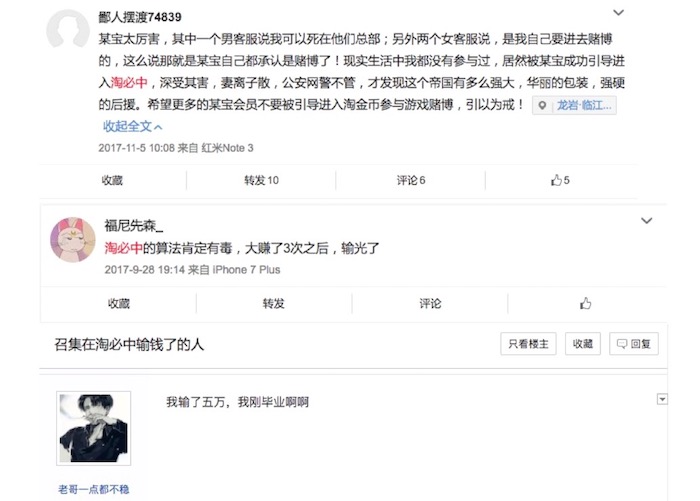Expand options chevron on 福尼先森_ post
This screenshot has width=700, height=501.
click(x=646, y=221)
